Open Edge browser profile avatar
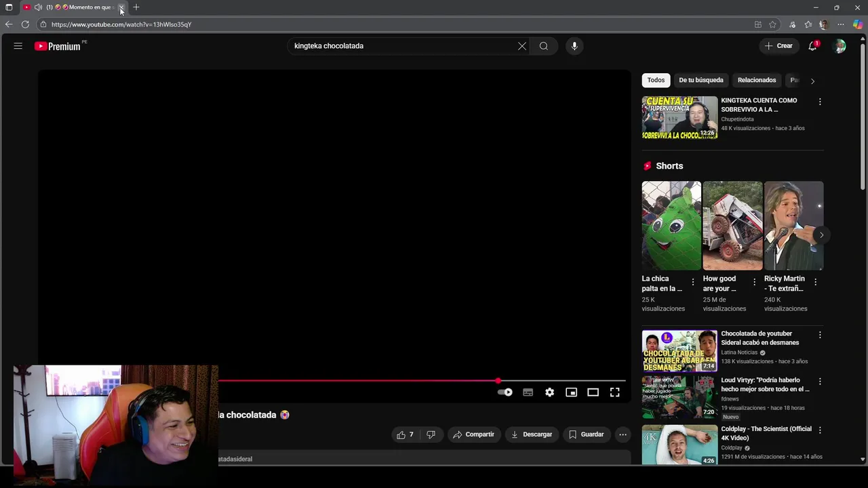Image resolution: width=868 pixels, height=488 pixels. pyautogui.click(x=824, y=24)
